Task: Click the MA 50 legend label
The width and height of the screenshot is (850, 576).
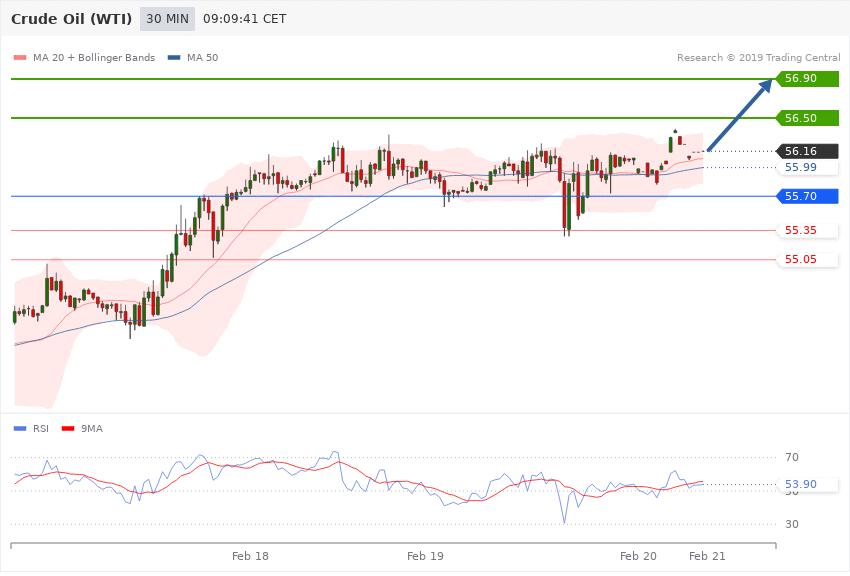Action: 202,57
